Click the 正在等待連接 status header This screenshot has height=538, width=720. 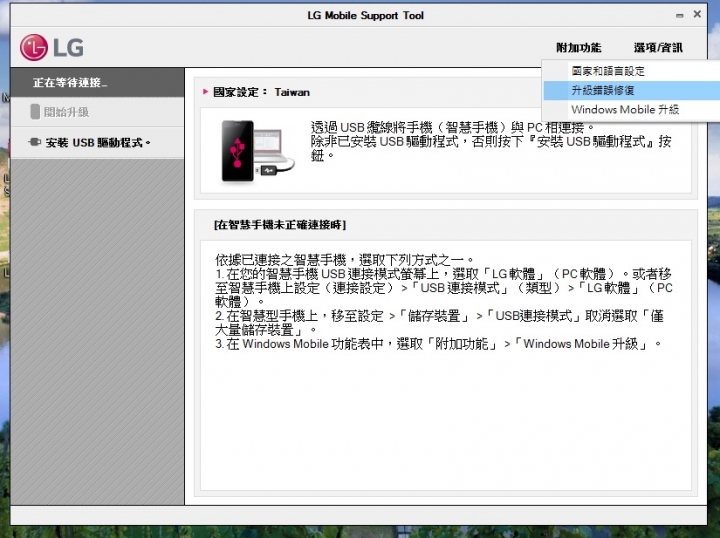97,83
